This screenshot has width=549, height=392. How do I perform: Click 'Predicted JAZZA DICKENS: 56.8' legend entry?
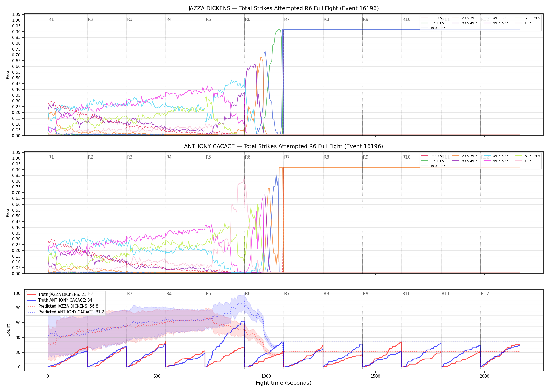[x=63, y=306]
